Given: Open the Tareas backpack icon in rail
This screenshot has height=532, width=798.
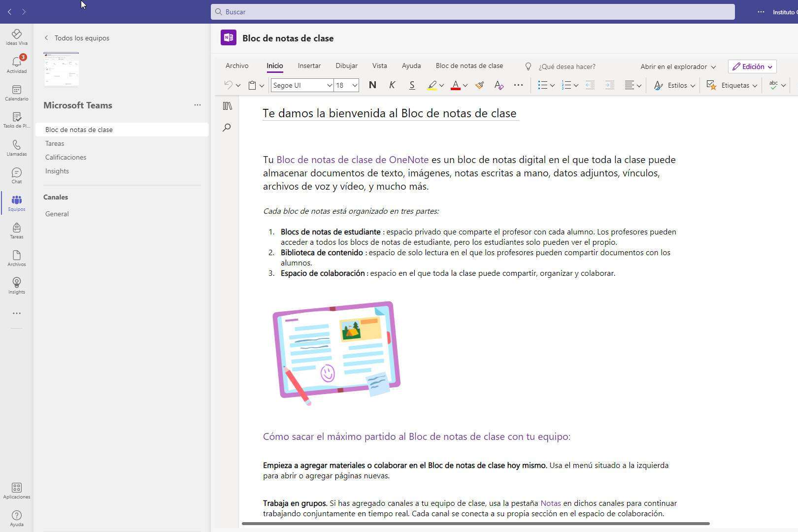Looking at the screenshot, I should (16, 231).
